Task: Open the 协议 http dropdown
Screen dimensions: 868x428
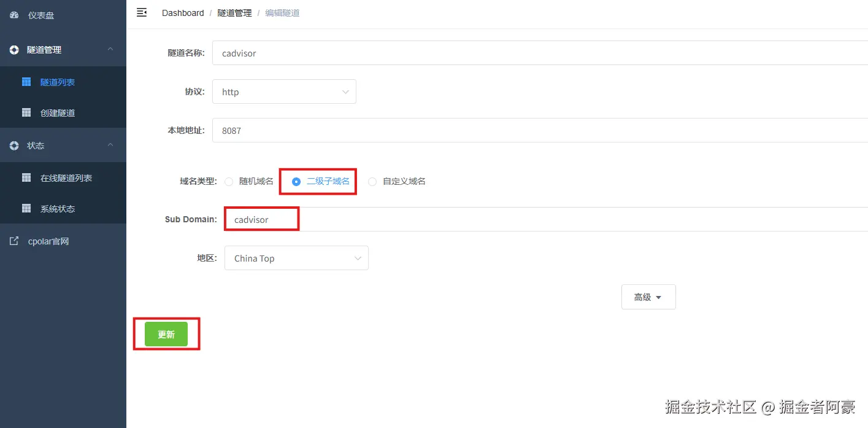Action: pyautogui.click(x=284, y=91)
